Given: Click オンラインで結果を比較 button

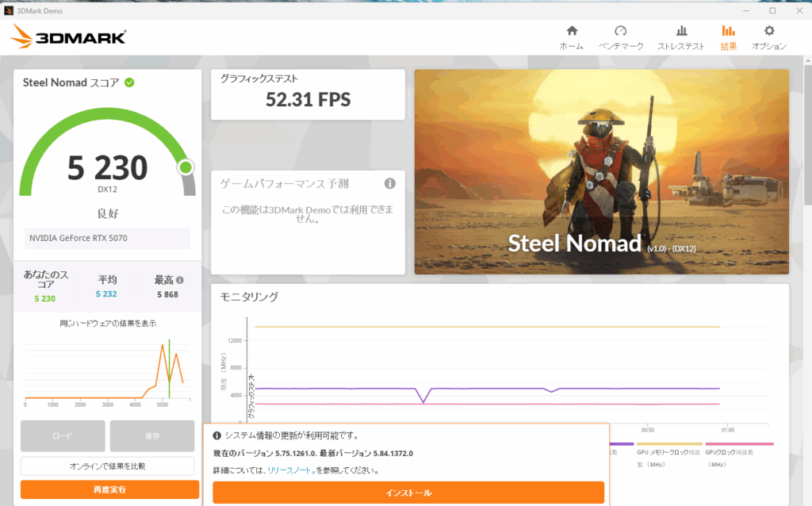Looking at the screenshot, I should coord(108,466).
